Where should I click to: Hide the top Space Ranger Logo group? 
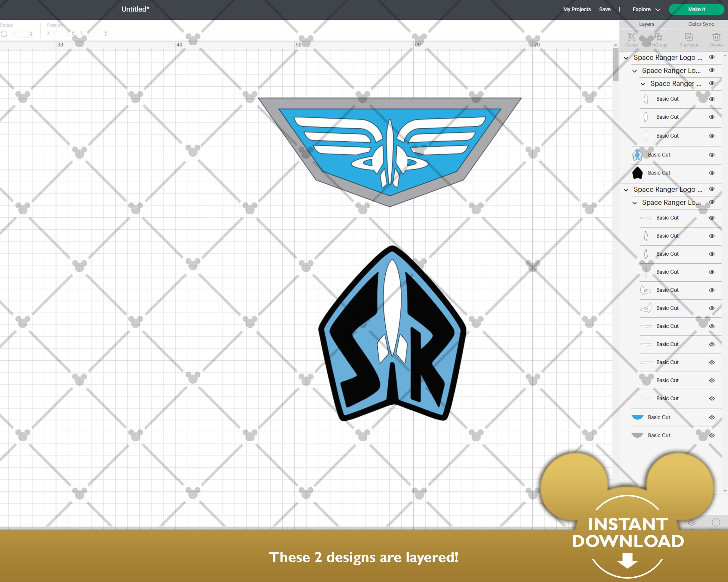click(712, 57)
